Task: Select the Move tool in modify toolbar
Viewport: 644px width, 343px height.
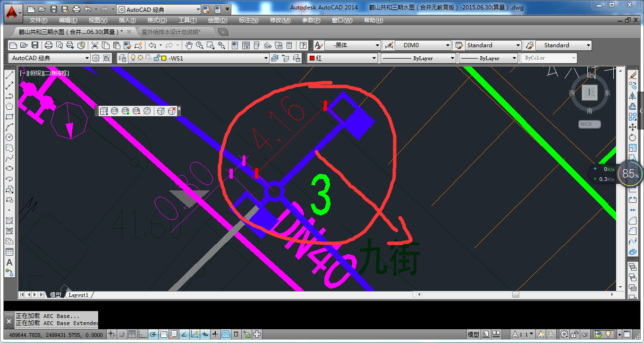Action: (x=633, y=127)
